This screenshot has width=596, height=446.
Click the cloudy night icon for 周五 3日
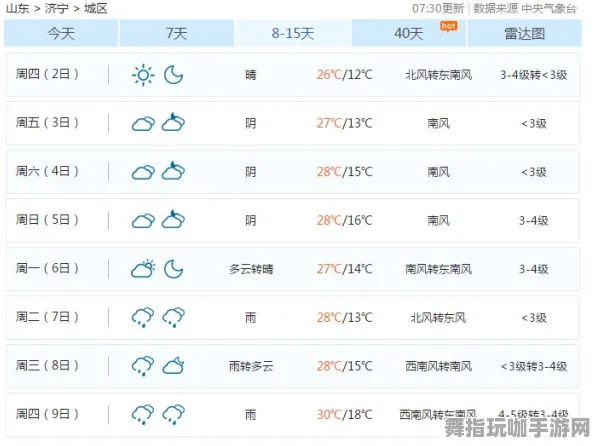click(173, 122)
